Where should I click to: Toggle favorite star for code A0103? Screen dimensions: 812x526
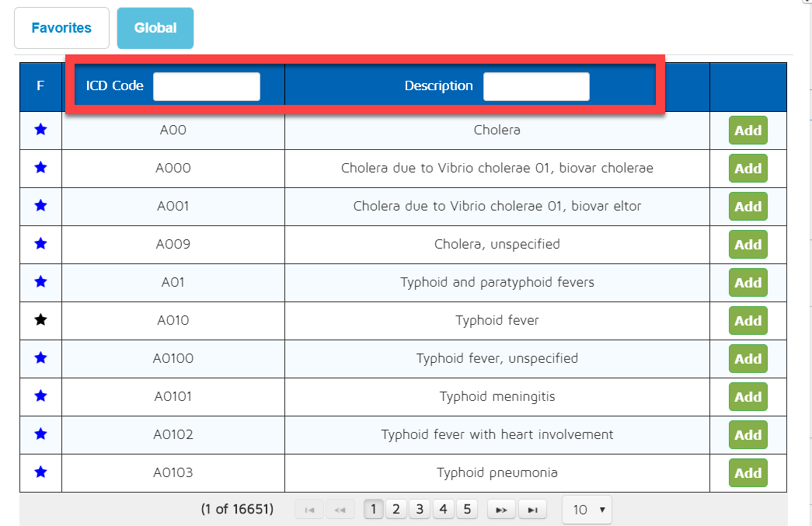(x=40, y=472)
